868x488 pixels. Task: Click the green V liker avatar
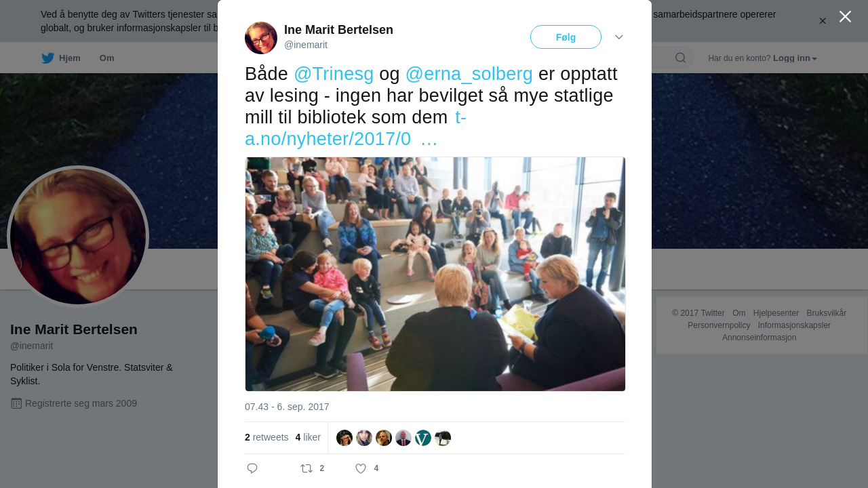tap(423, 438)
